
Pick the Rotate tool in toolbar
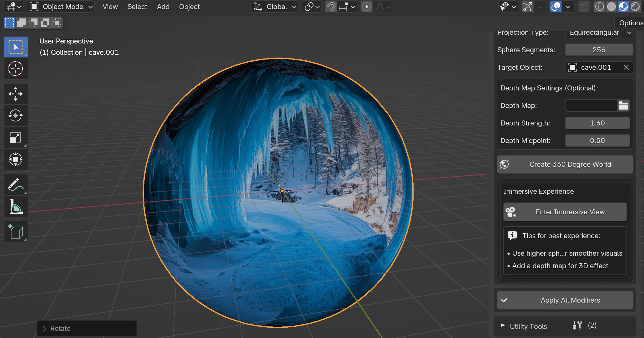16,116
